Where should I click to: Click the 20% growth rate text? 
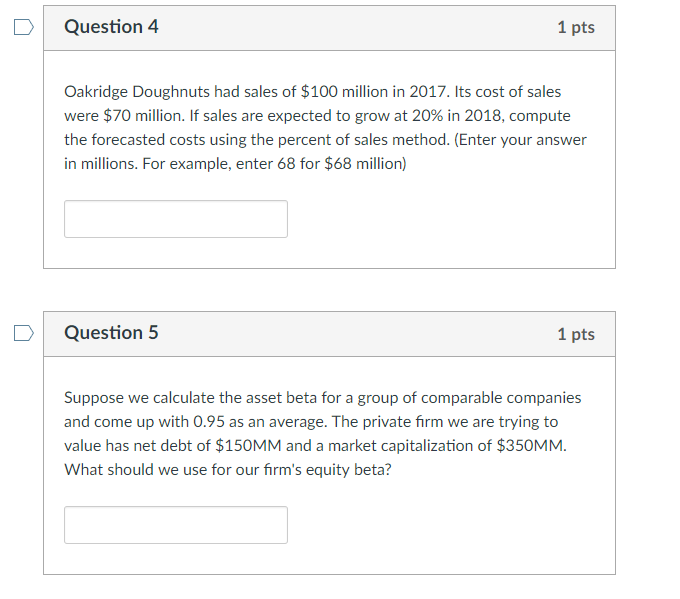pyautogui.click(x=428, y=116)
